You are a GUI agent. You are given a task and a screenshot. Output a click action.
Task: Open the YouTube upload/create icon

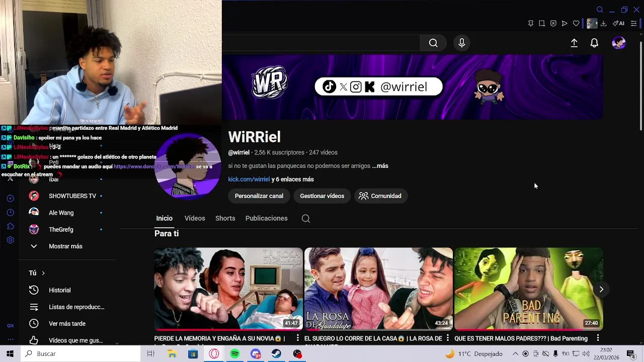point(574,43)
